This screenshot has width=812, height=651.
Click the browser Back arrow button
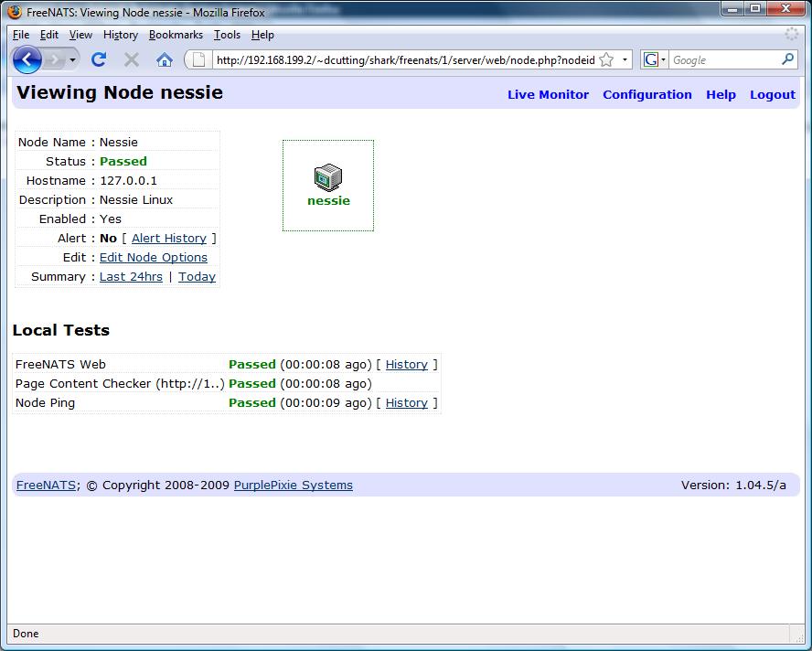[27, 59]
